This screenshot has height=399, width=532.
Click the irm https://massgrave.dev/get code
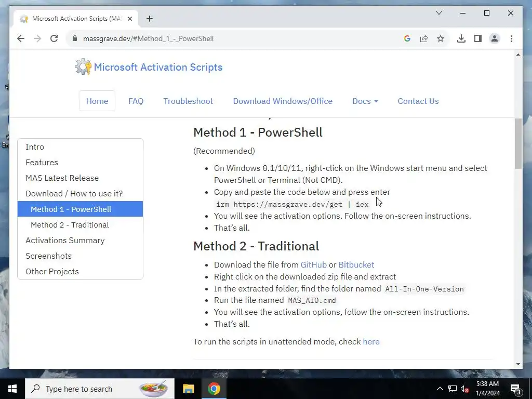point(292,204)
